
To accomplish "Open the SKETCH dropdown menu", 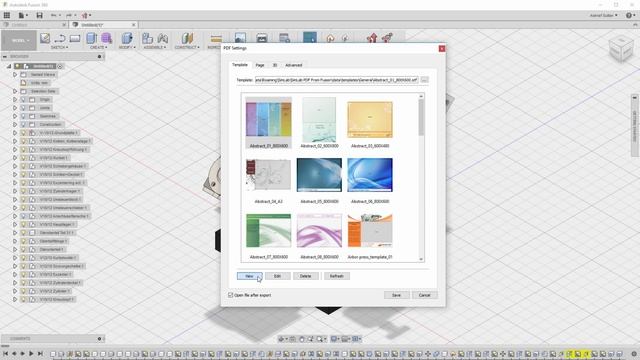I will (x=60, y=47).
